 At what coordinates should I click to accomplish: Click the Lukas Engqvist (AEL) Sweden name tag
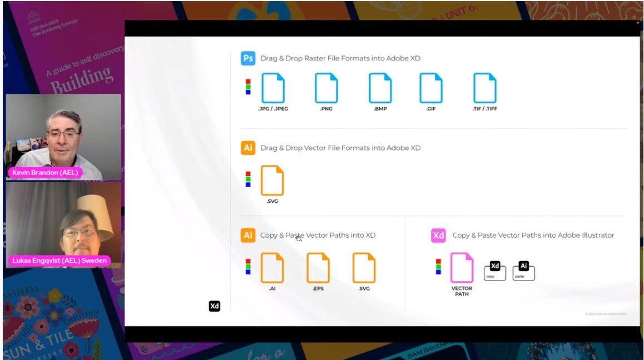pos(60,261)
